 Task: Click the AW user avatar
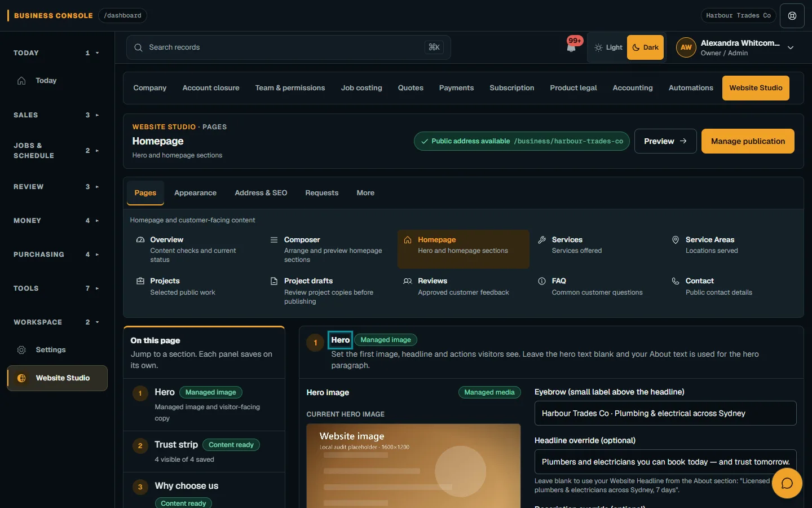(686, 47)
